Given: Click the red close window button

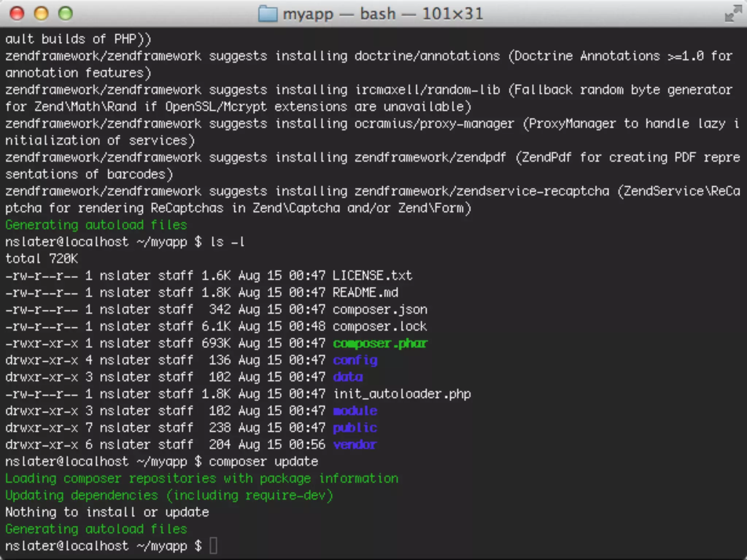Looking at the screenshot, I should pos(17,14).
